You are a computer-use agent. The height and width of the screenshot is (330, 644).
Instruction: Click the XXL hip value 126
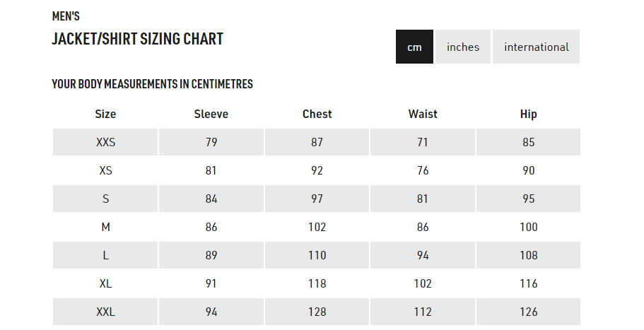[x=528, y=312]
